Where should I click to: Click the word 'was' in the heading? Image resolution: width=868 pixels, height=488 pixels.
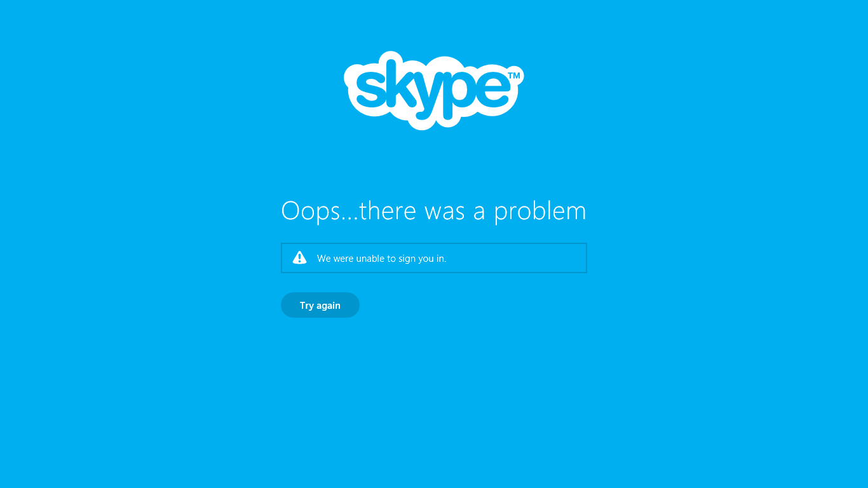pyautogui.click(x=444, y=212)
